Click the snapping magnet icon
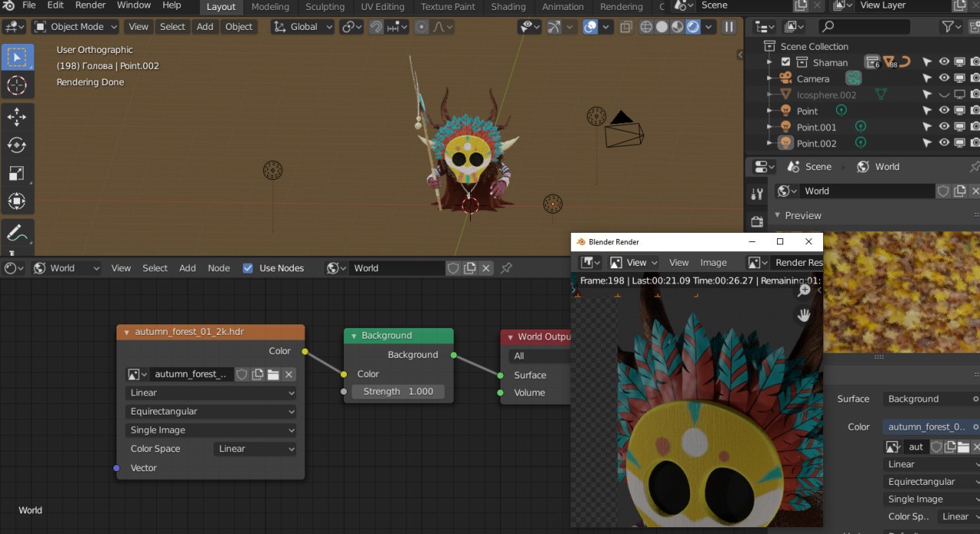The width and height of the screenshot is (980, 534). (x=376, y=26)
